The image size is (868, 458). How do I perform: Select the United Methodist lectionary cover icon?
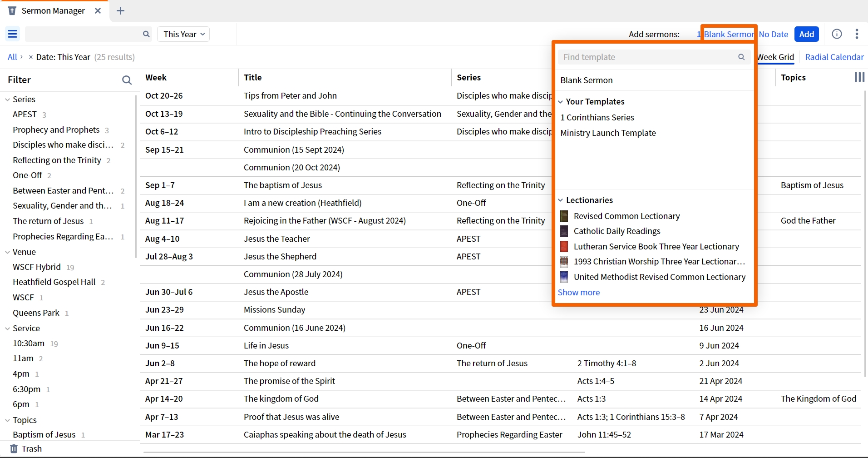[x=564, y=277]
